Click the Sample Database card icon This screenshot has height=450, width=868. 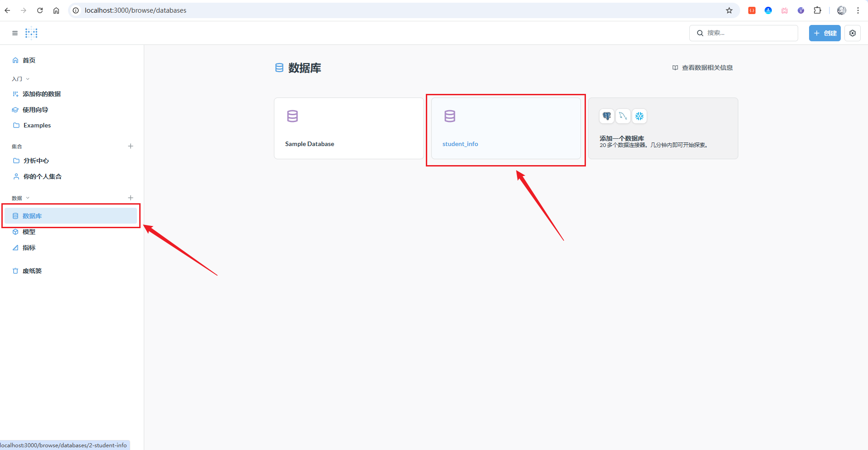click(293, 116)
